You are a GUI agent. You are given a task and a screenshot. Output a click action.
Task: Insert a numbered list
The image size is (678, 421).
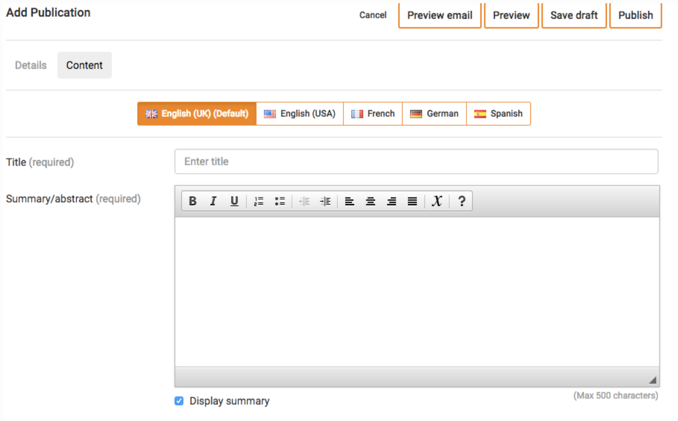259,201
